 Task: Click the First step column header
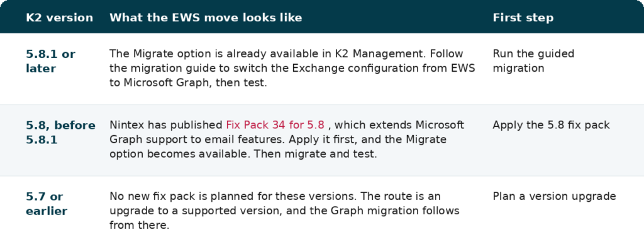coord(523,18)
